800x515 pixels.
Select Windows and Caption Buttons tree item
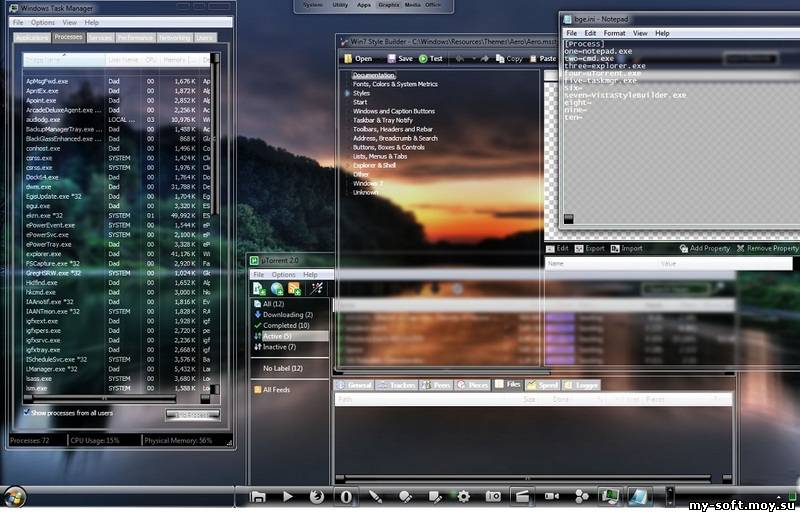coord(394,111)
